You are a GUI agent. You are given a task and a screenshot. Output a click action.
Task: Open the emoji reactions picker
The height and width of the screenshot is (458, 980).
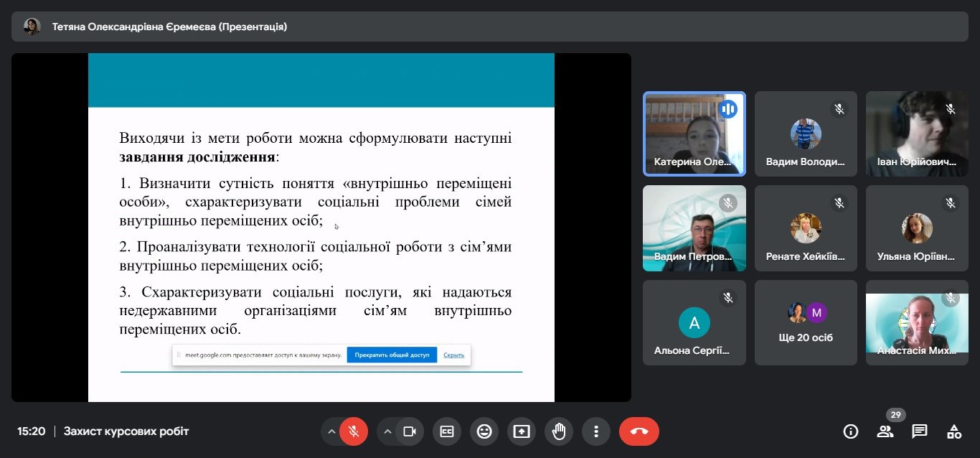pyautogui.click(x=484, y=431)
